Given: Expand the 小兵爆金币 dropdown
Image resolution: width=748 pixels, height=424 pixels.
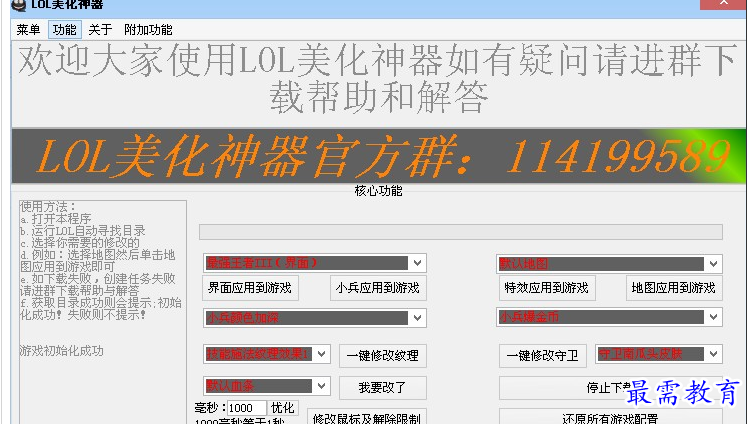Looking at the screenshot, I should (x=713, y=317).
